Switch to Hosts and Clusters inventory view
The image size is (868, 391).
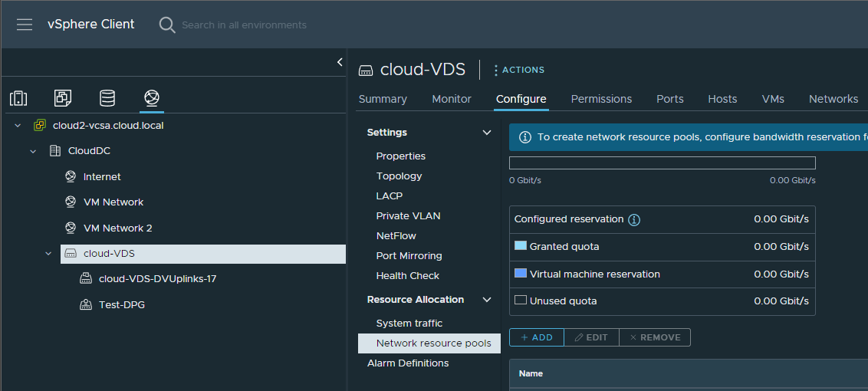coord(18,98)
